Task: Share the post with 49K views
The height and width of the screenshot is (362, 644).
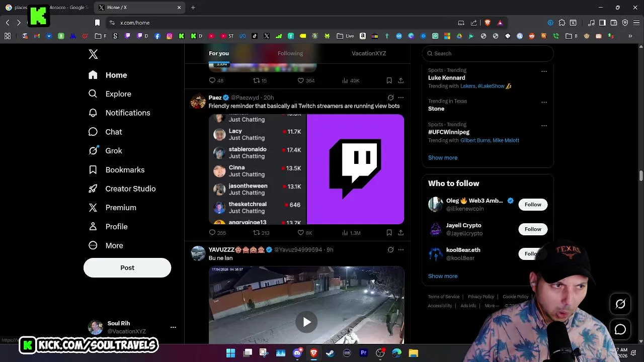Action: pyautogui.click(x=400, y=80)
